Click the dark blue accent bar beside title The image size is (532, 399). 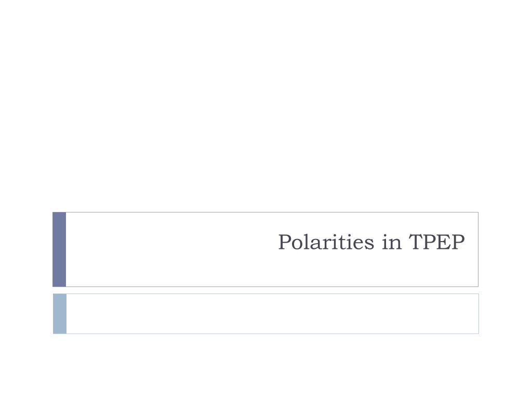pyautogui.click(x=59, y=249)
